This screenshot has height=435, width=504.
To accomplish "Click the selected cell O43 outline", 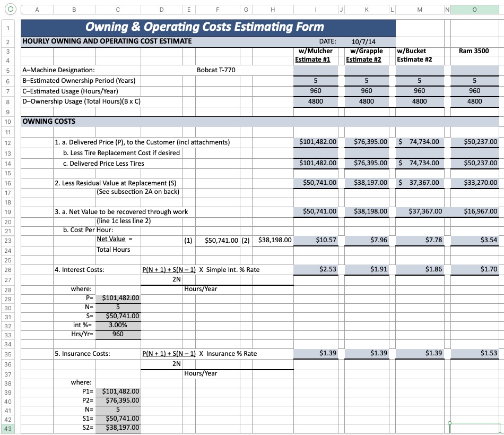I will click(x=474, y=428).
